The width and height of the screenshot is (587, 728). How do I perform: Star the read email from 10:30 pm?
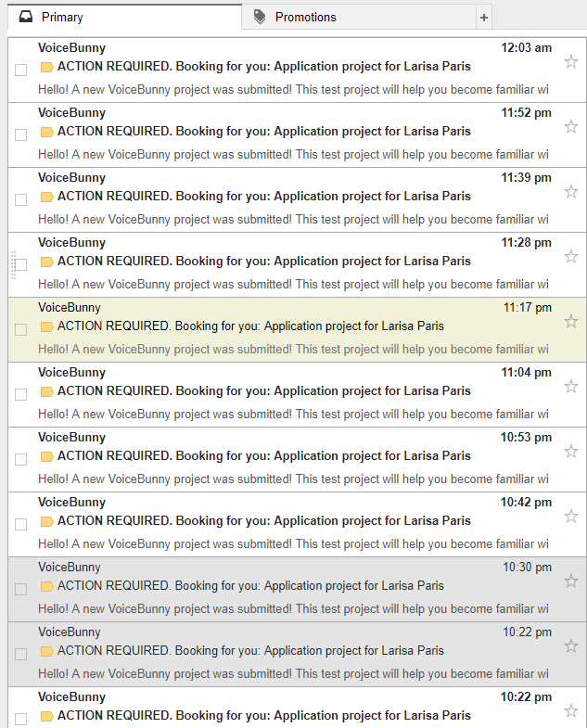tap(571, 581)
